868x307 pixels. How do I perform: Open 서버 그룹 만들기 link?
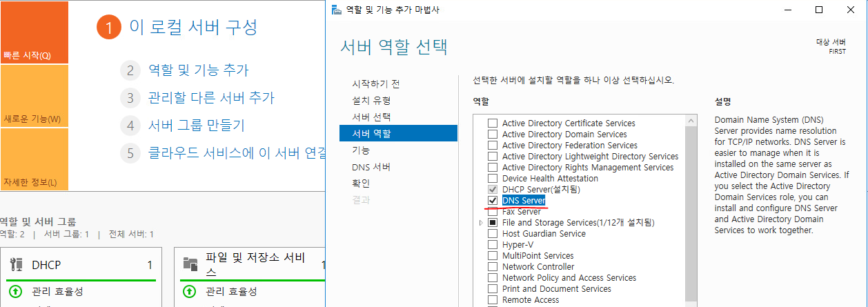coord(196,125)
